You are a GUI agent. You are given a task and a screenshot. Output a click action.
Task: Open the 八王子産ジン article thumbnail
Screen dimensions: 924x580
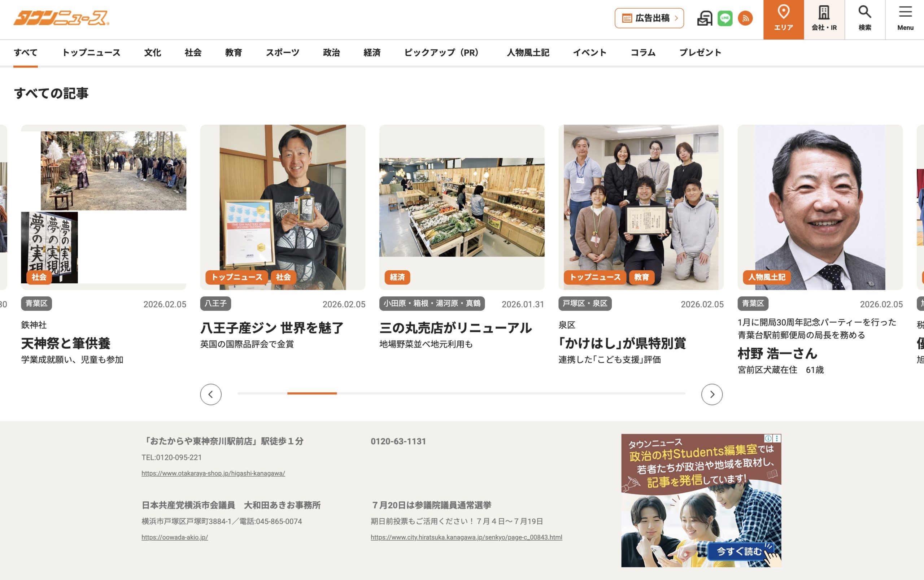pyautogui.click(x=282, y=207)
